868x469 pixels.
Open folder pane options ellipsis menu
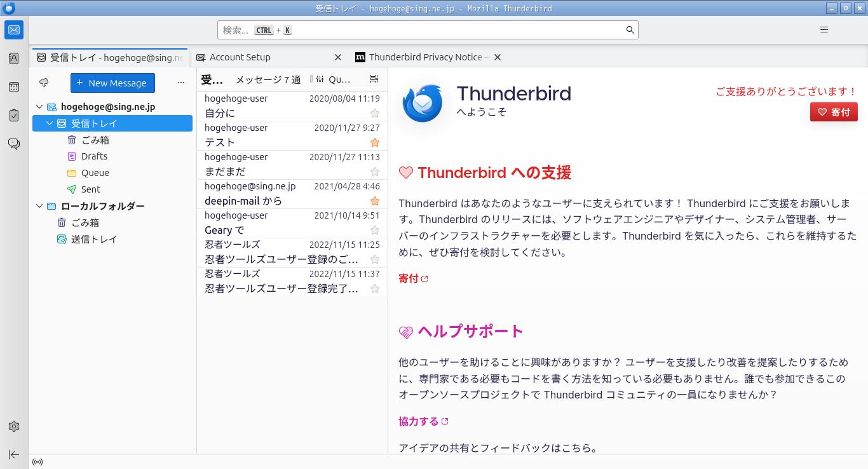181,83
